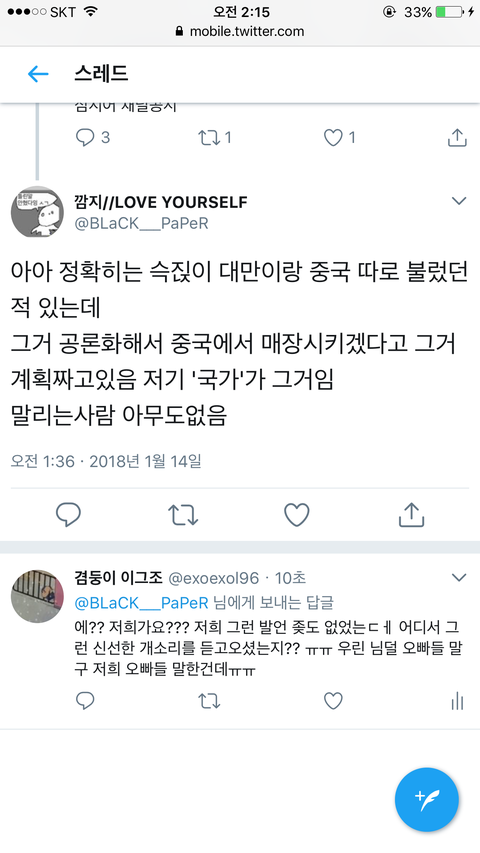This screenshot has width=480, height=853.
Task: Open 겸둥이 이그조 avatar
Action: pos(37,596)
